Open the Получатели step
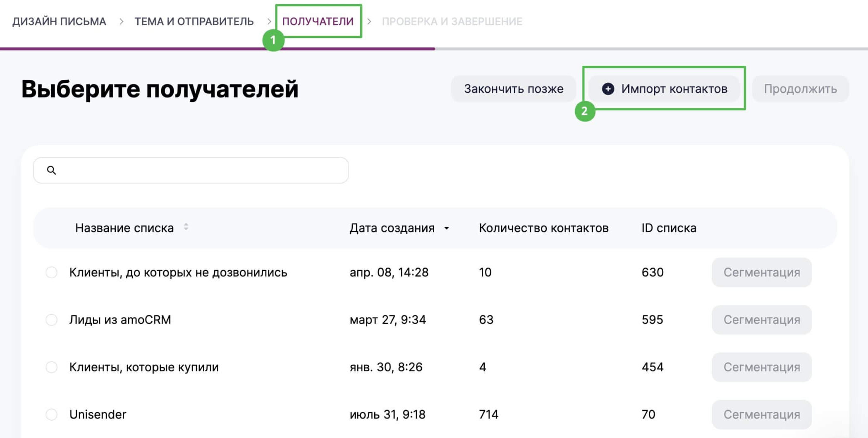Screen dimensions: 868x438 click(x=318, y=21)
